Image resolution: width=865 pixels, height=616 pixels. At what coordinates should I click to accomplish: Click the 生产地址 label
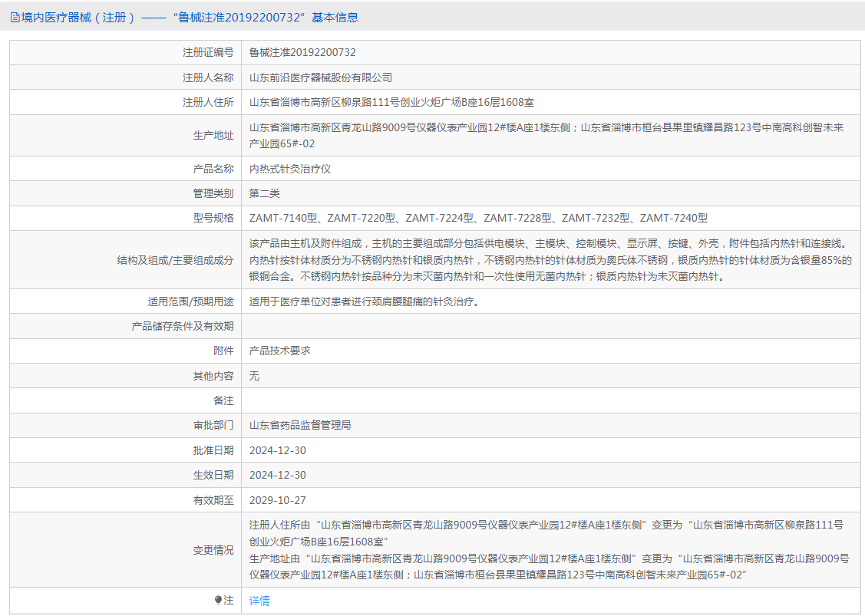click(213, 136)
